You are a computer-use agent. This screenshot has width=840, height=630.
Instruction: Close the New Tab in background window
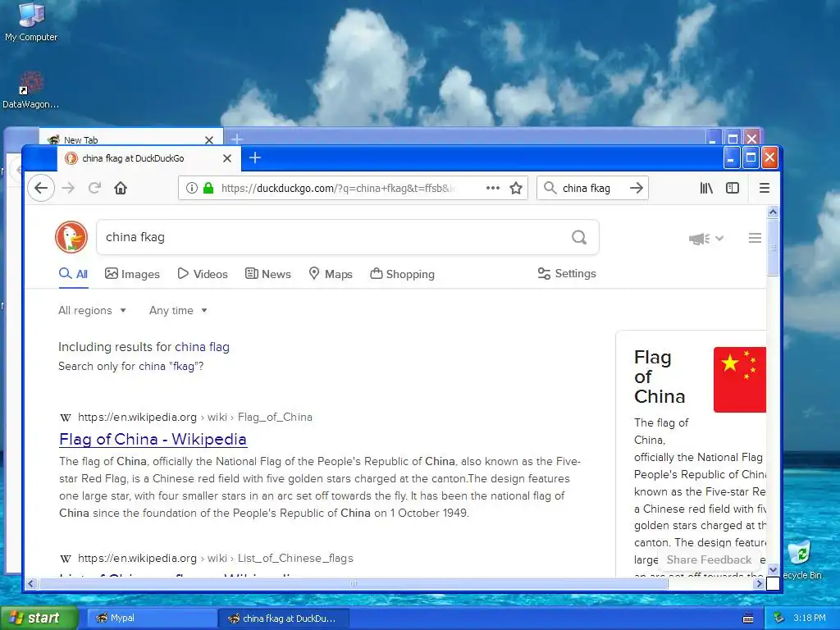click(209, 139)
